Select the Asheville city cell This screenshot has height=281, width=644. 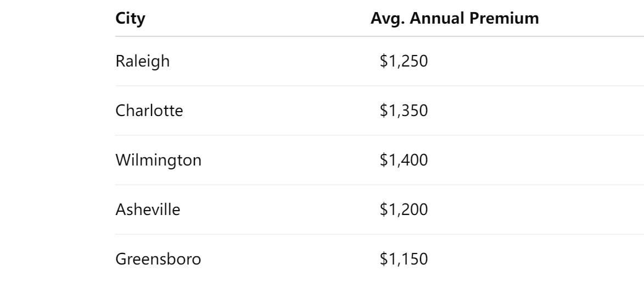click(x=148, y=210)
